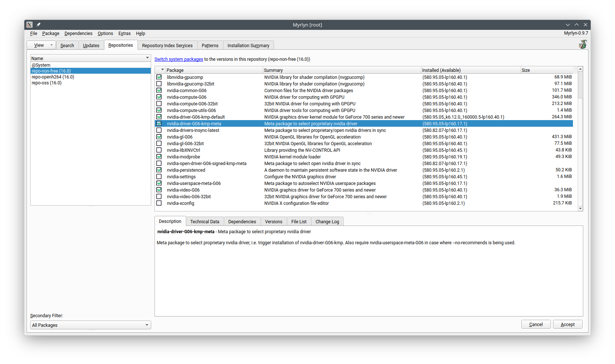Click the Myrlyn mascot logo icon
This screenshot has width=615, height=364.
click(583, 45)
